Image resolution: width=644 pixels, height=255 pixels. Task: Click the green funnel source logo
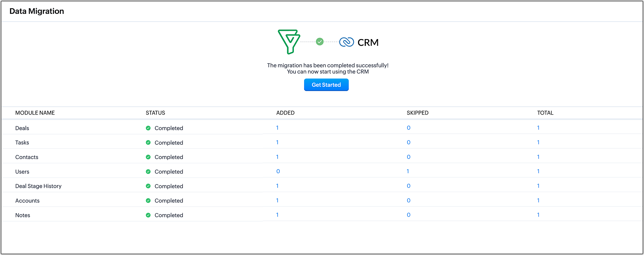289,41
